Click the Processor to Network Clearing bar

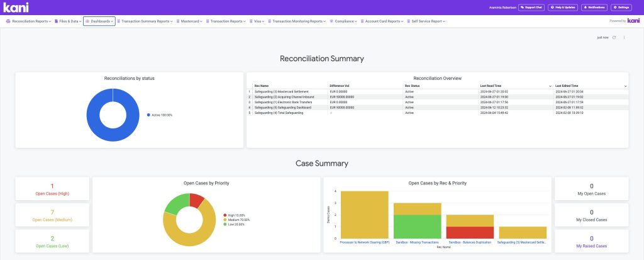pos(364,213)
